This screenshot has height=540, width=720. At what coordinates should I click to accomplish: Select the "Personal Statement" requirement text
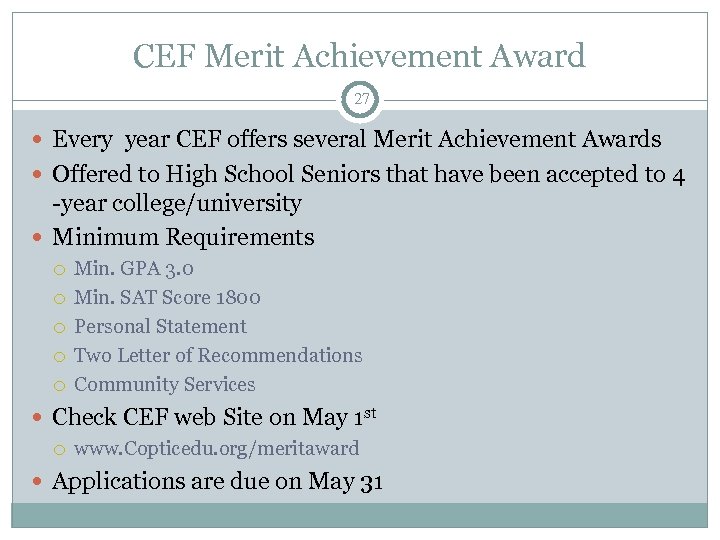pyautogui.click(x=160, y=326)
